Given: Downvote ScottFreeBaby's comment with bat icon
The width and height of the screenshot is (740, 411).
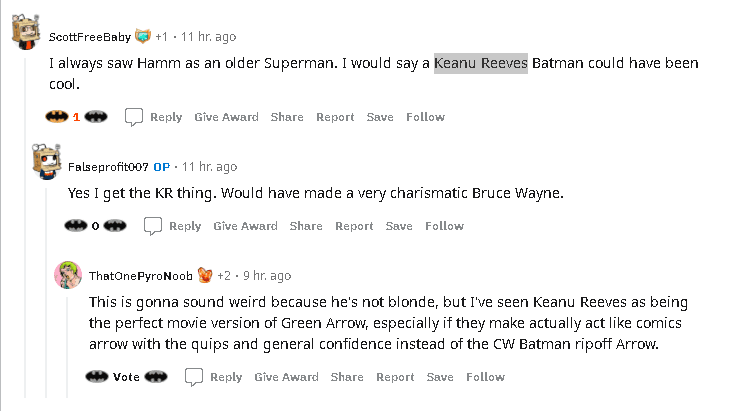Looking at the screenshot, I should [96, 116].
